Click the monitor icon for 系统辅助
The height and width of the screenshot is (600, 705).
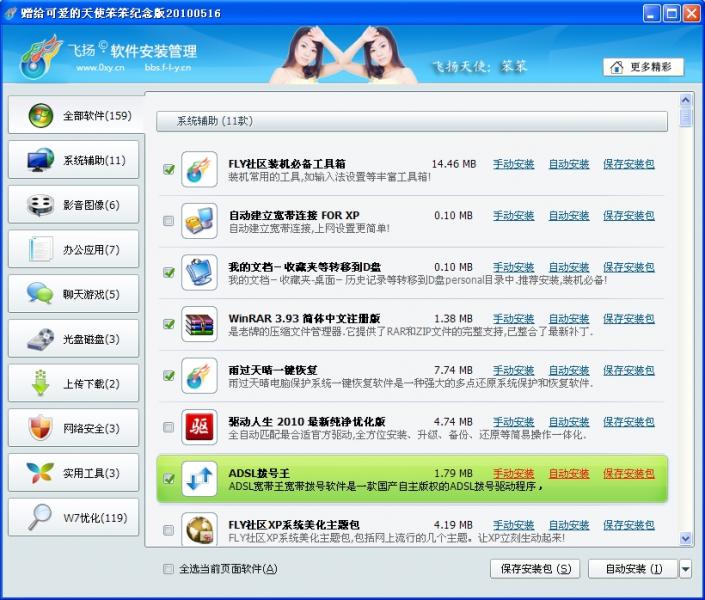coord(40,160)
